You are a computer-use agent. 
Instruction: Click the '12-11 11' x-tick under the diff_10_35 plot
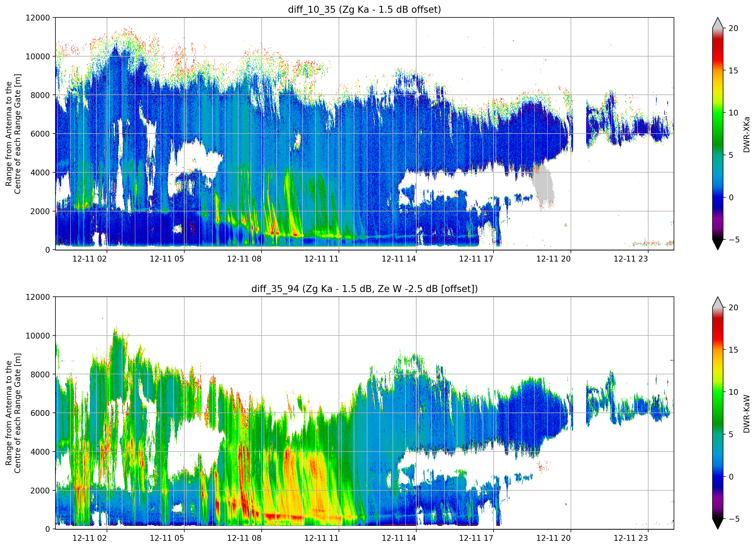pos(322,259)
